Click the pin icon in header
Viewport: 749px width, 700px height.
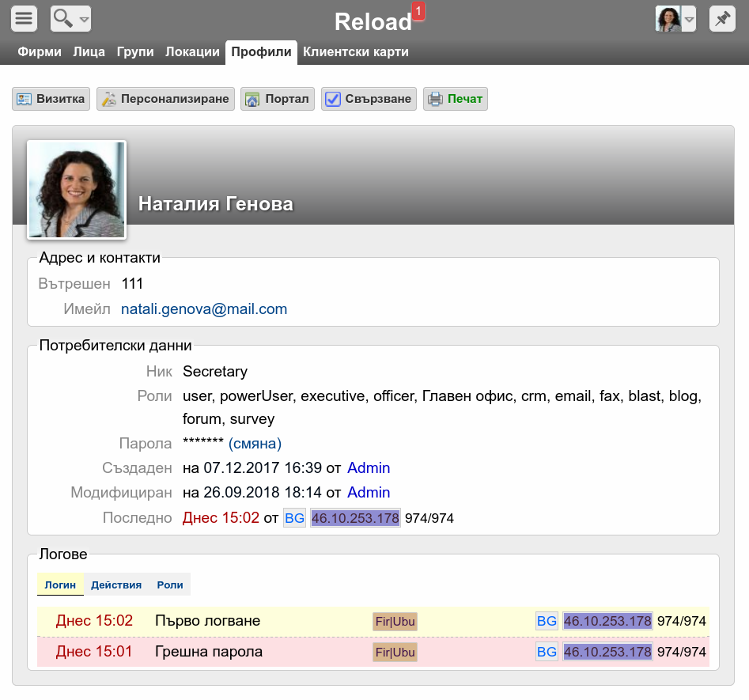coord(721,18)
